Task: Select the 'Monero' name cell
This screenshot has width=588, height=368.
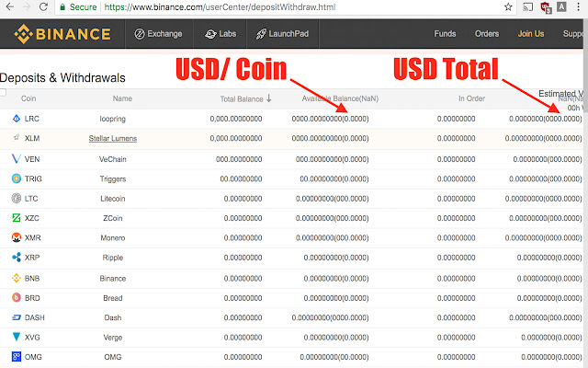Action: 112,237
